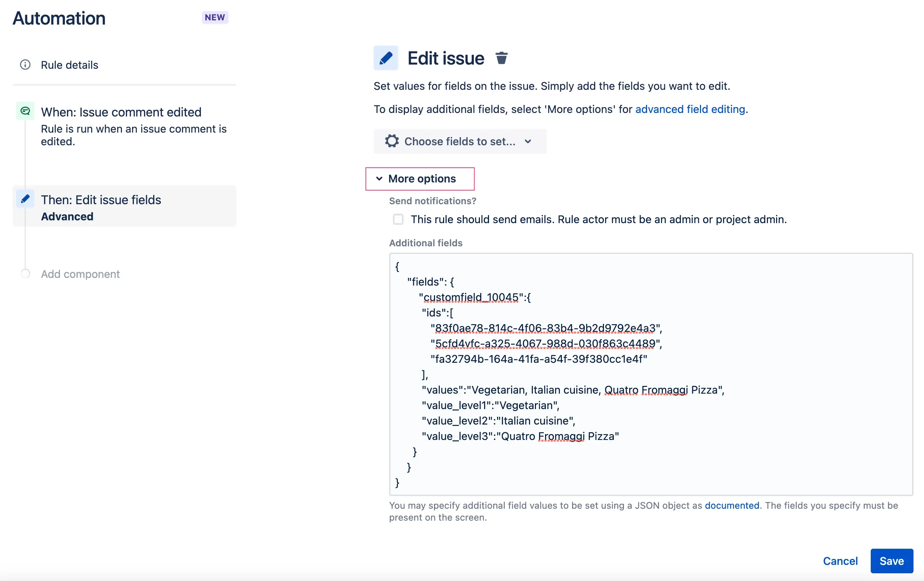
Task: Select When: Issue comment edited step
Action: pyautogui.click(x=121, y=112)
